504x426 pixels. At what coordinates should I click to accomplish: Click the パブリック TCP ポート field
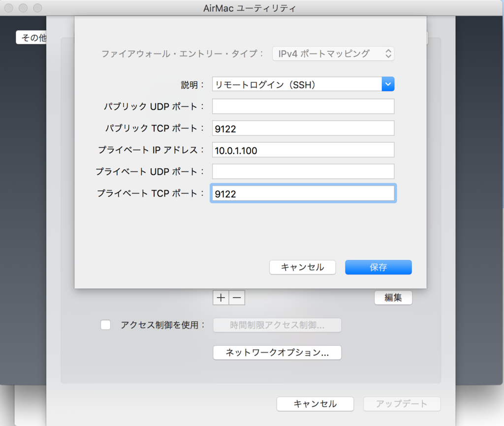pyautogui.click(x=303, y=128)
